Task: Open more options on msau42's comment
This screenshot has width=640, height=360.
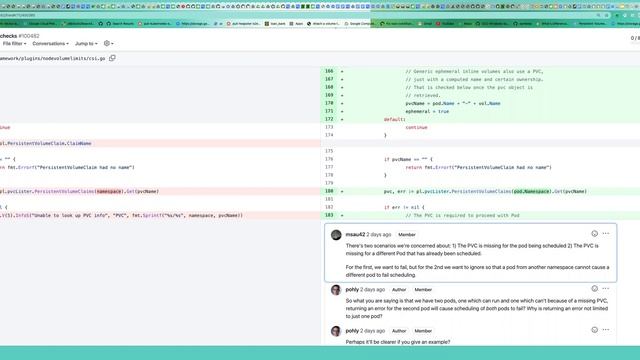Action: (x=606, y=234)
